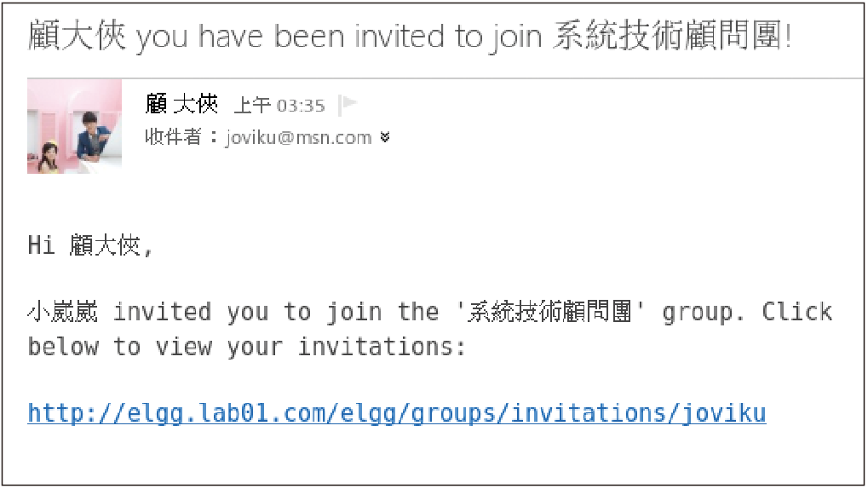Click the 上午 03:35 timestamp
868x489 pixels.
(x=279, y=106)
